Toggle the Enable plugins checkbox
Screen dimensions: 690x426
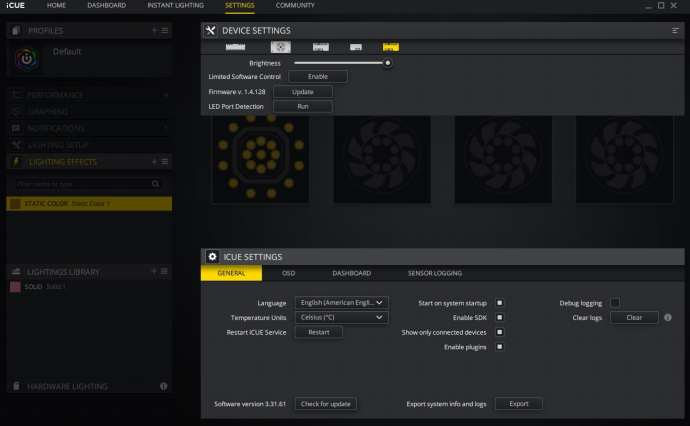pos(499,347)
